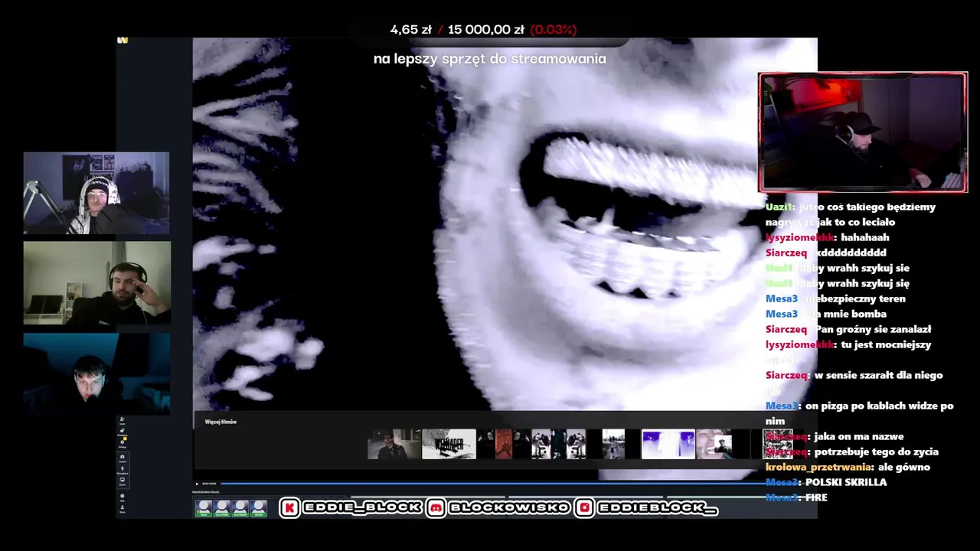Open the suggested video with the red poster
Screen dimensions: 980x551
click(x=503, y=444)
